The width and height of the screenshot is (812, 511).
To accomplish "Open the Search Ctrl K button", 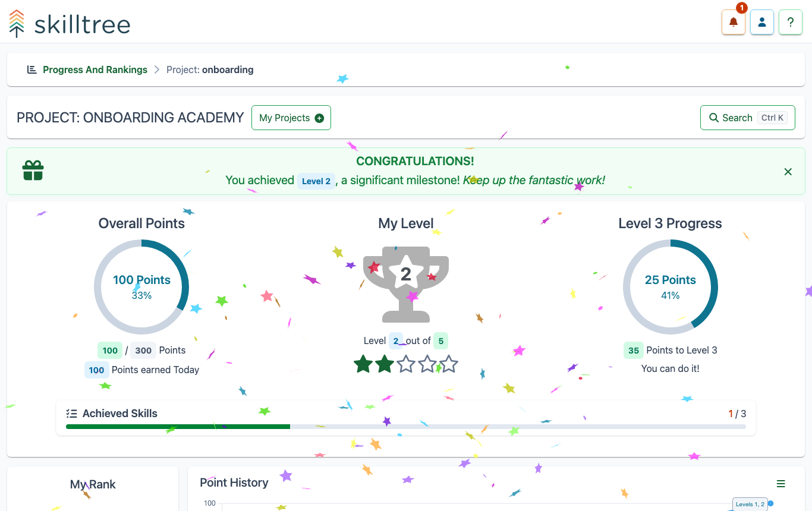I will click(x=747, y=118).
